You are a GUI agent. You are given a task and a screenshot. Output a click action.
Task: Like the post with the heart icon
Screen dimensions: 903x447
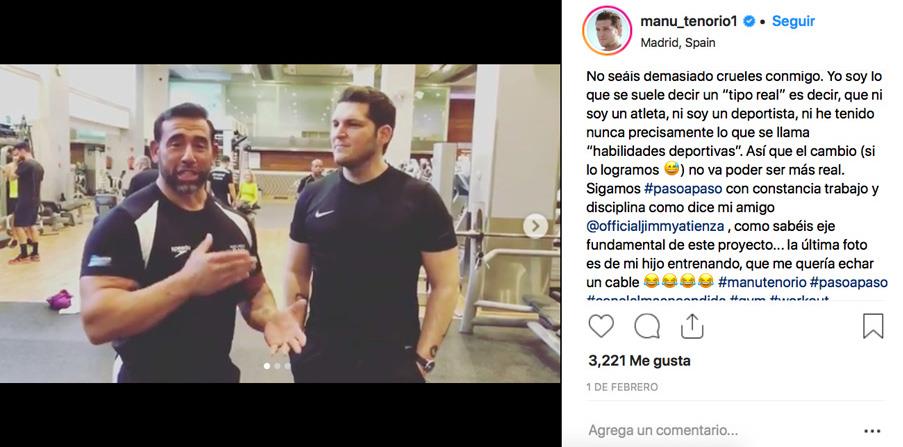[601, 326]
